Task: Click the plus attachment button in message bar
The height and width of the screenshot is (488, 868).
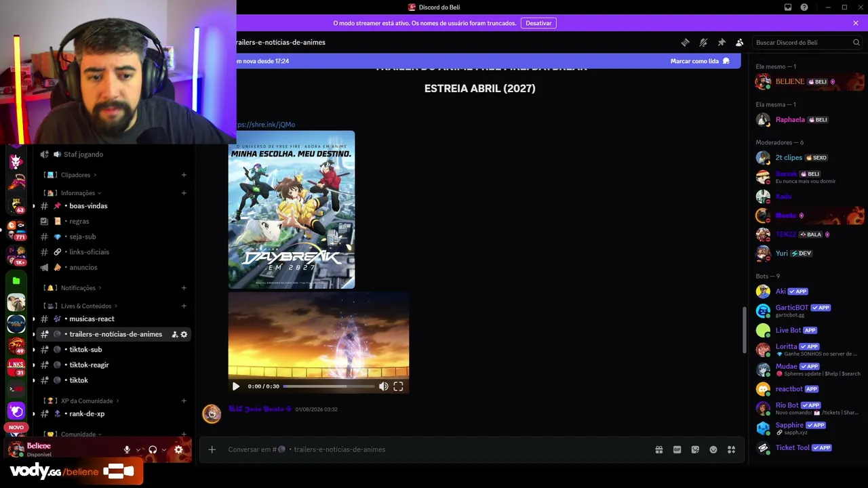Action: click(x=212, y=449)
